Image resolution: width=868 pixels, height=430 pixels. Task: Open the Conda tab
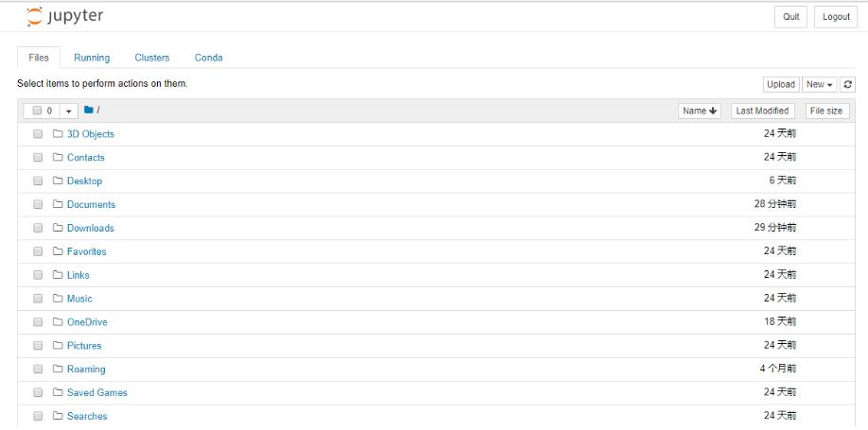tap(208, 58)
